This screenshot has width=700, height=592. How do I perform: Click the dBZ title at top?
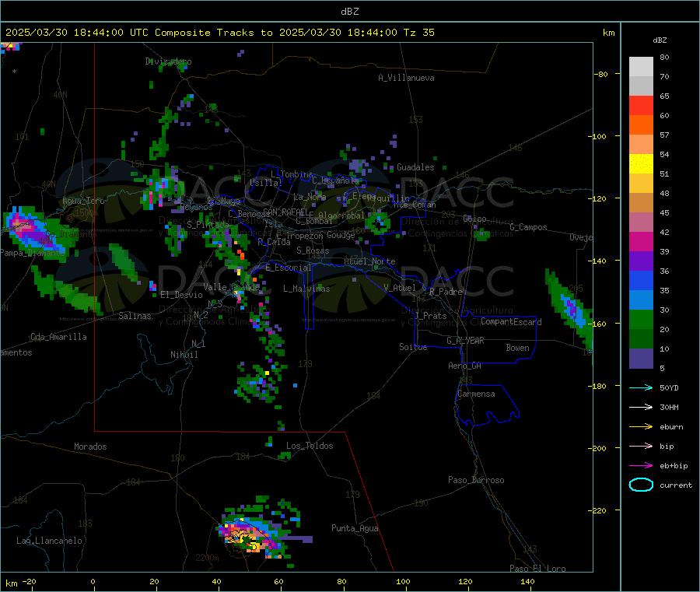(349, 12)
